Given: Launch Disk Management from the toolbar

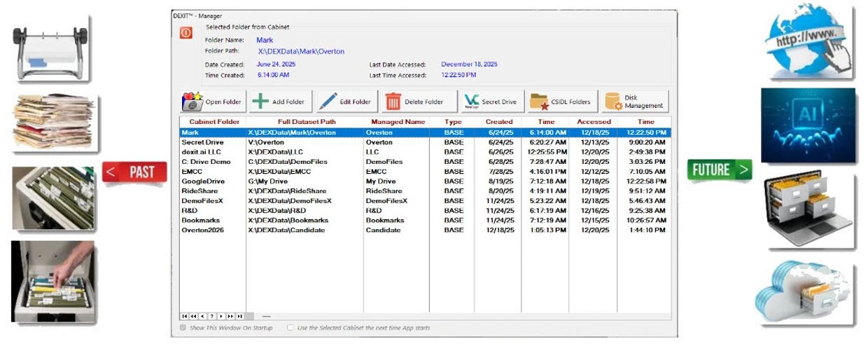Looking at the screenshot, I should pos(635,102).
